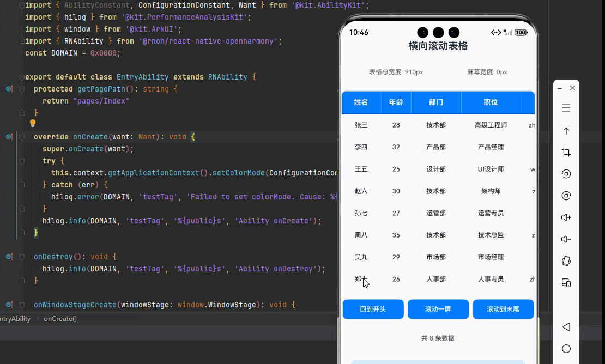The image size is (605, 364).
Task: Tap the 滚动到末尾 button
Action: [x=503, y=310]
